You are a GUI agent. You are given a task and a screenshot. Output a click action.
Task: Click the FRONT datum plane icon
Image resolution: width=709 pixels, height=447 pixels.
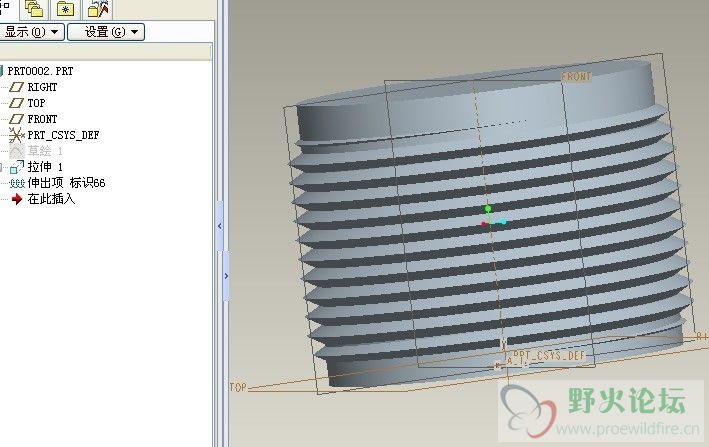[16, 119]
